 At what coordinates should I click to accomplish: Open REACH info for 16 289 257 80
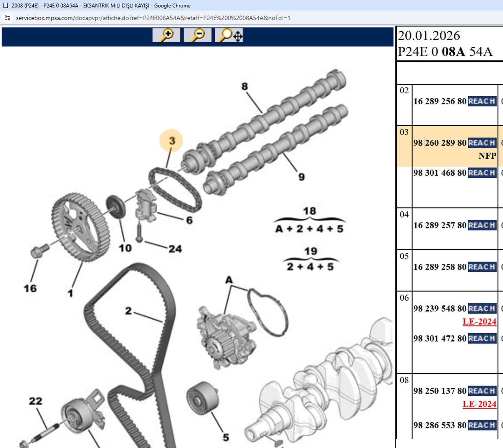tap(482, 225)
